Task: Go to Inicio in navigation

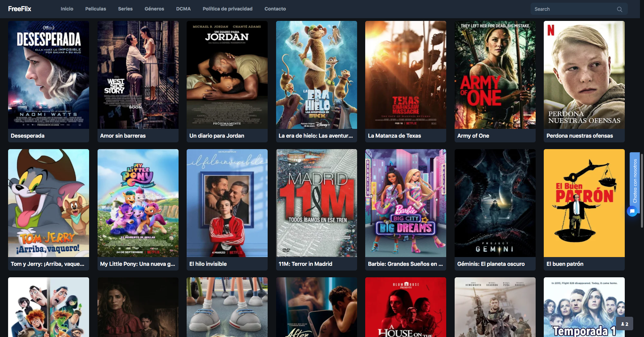Action: (67, 9)
